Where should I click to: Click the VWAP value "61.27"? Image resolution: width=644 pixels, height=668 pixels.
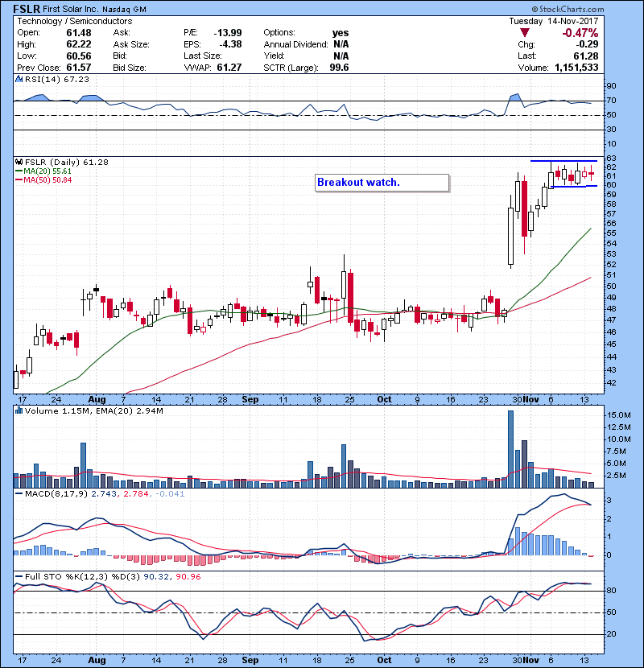[x=229, y=68]
